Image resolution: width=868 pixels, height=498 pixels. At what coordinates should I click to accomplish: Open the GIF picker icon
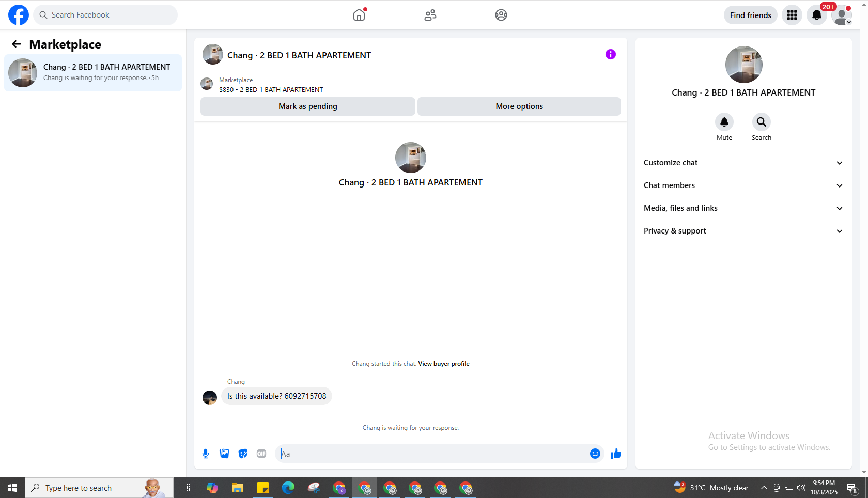coord(261,454)
